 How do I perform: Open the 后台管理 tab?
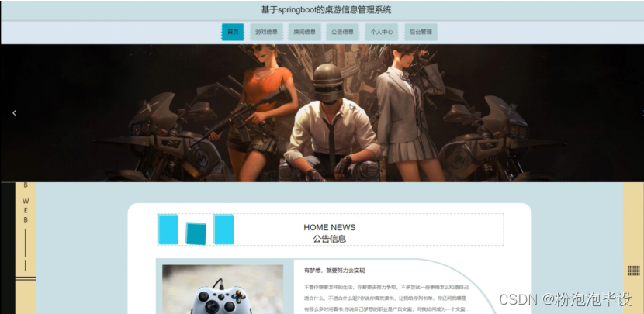[x=421, y=32]
